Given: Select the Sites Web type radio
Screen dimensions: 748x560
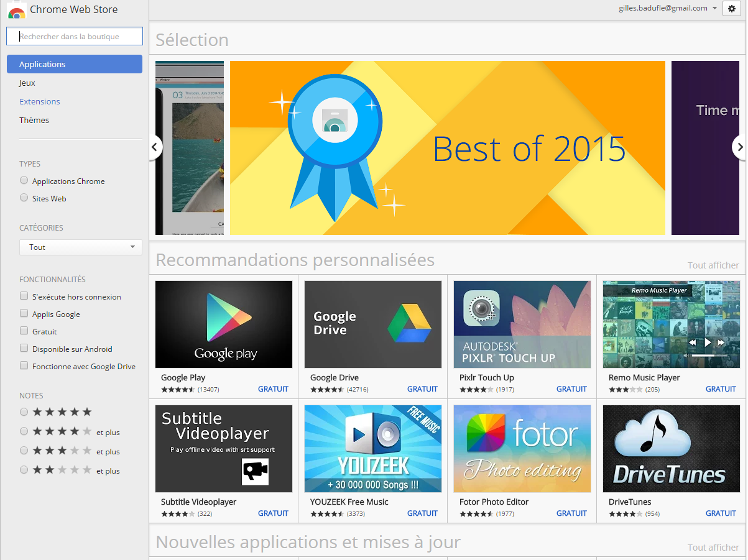Looking at the screenshot, I should tap(24, 198).
